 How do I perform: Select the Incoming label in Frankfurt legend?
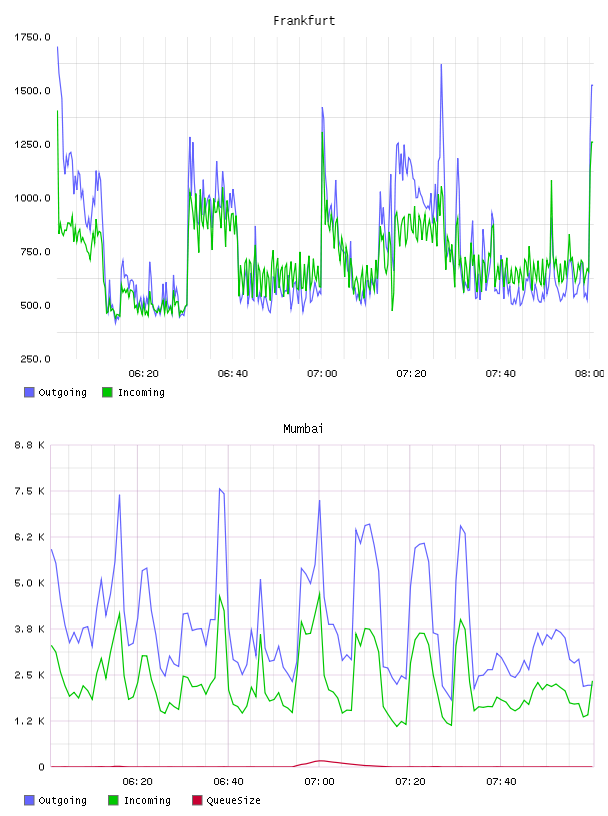tap(141, 393)
